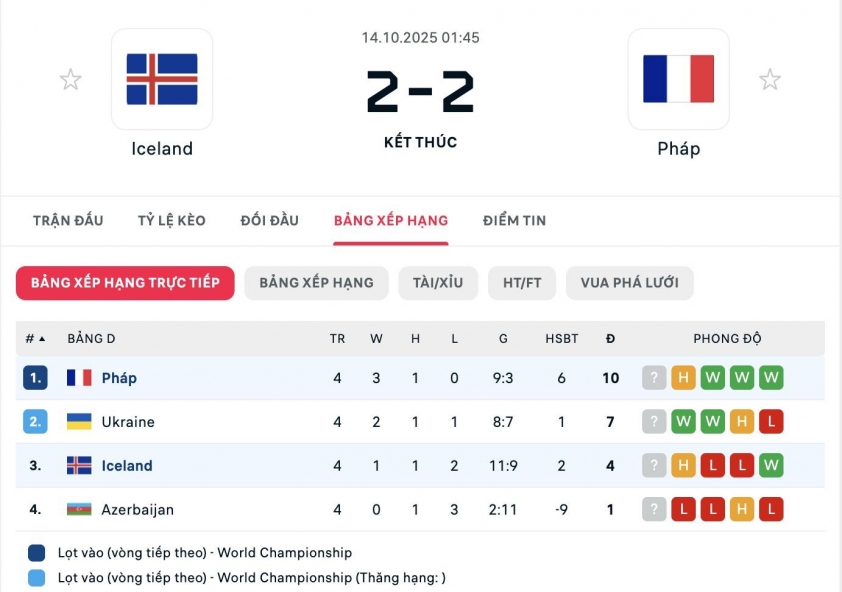The width and height of the screenshot is (842, 592).
Task: Open the Ukraine team row link
Action: point(128,422)
